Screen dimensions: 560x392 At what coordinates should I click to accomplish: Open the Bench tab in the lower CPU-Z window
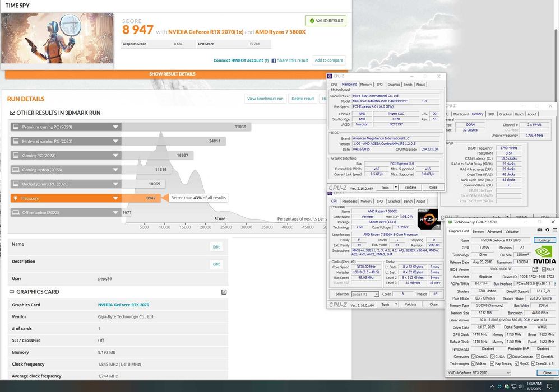[x=408, y=202]
